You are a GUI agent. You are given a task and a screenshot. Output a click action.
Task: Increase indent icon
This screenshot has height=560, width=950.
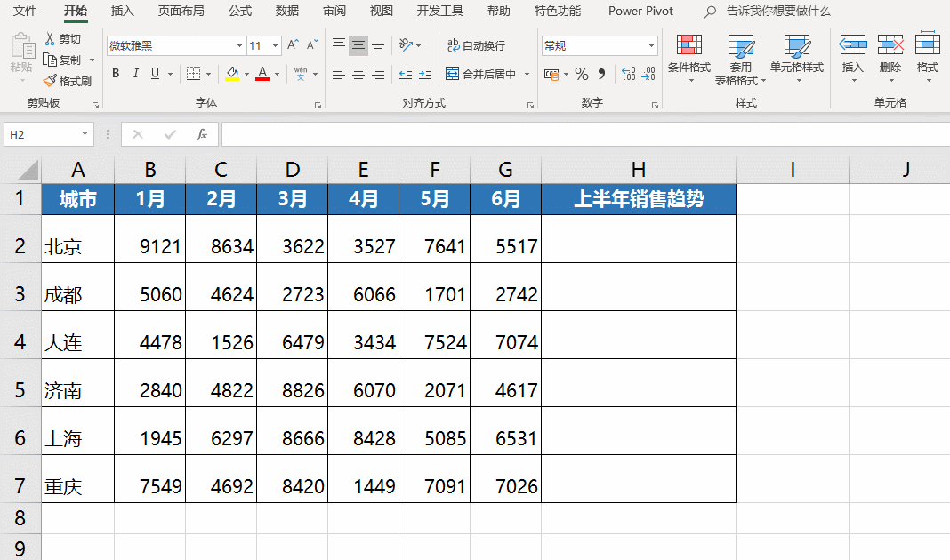click(425, 74)
